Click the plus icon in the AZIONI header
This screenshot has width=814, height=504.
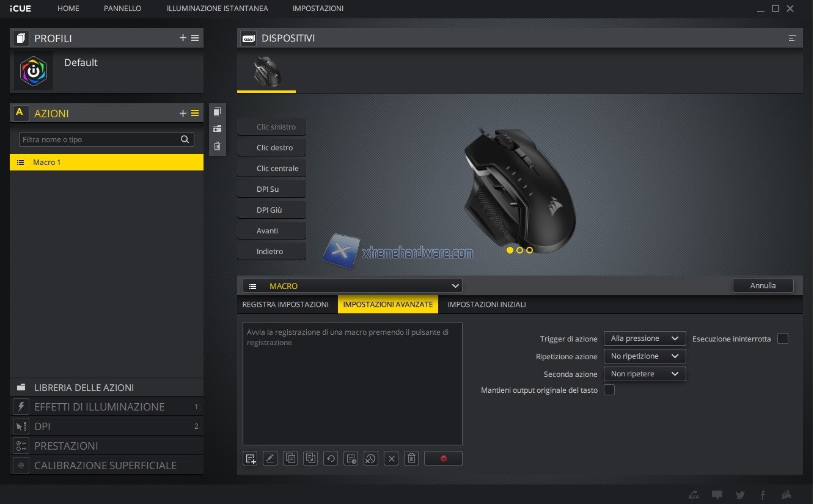pos(183,113)
